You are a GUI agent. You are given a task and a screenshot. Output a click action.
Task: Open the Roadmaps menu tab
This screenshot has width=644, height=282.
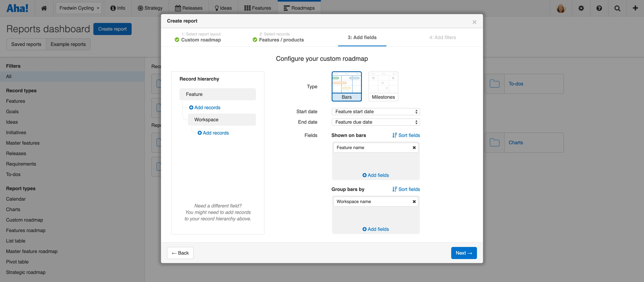[299, 8]
